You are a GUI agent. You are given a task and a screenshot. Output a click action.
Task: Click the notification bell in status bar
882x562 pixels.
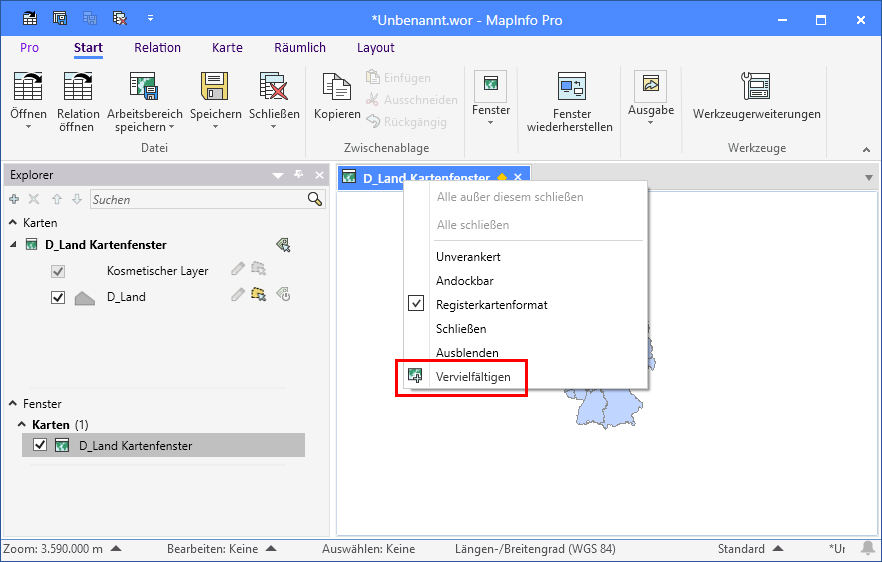tap(868, 548)
